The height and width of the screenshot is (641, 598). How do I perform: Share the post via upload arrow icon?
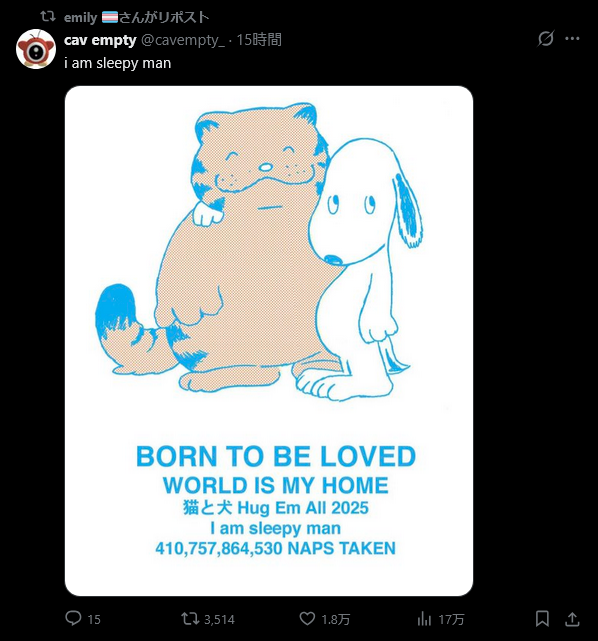(572, 619)
